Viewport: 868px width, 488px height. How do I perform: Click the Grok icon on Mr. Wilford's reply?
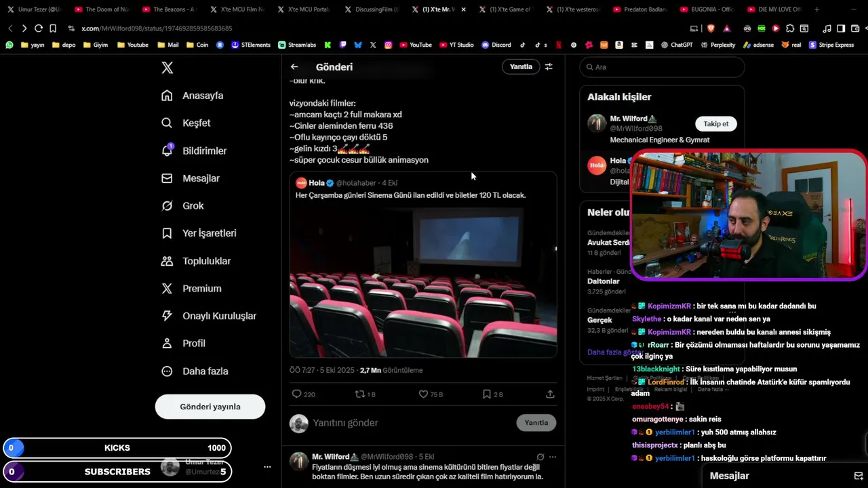click(540, 457)
